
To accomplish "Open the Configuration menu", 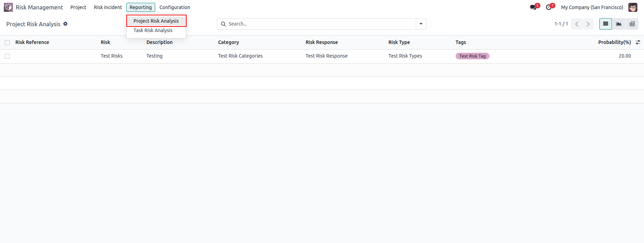I will point(174,7).
